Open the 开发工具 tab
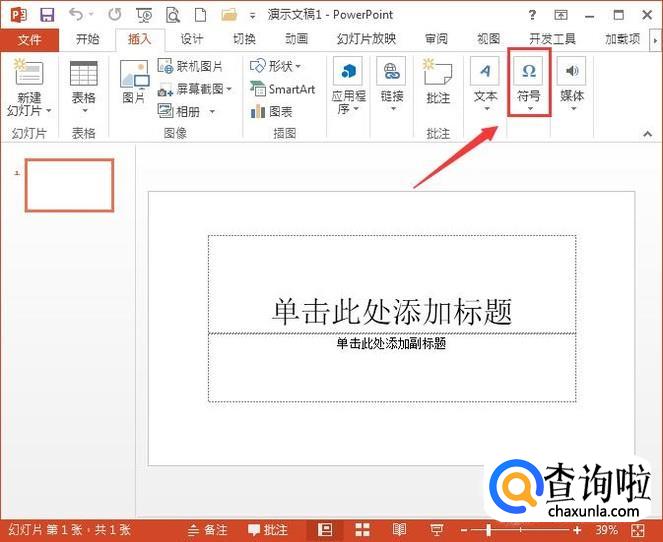The image size is (663, 542). click(x=552, y=39)
